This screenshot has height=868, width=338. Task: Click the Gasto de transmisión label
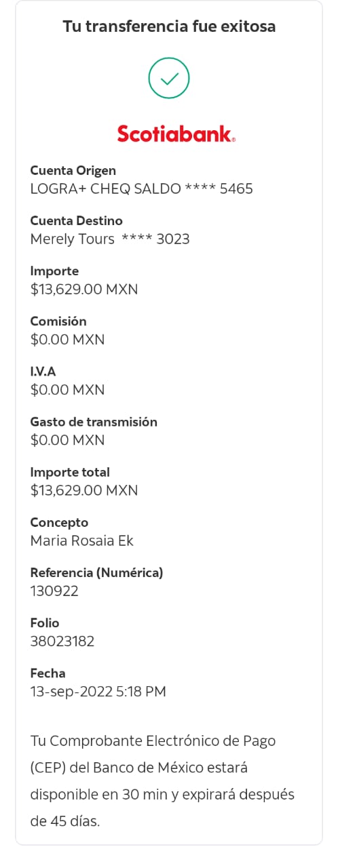pos(94,422)
